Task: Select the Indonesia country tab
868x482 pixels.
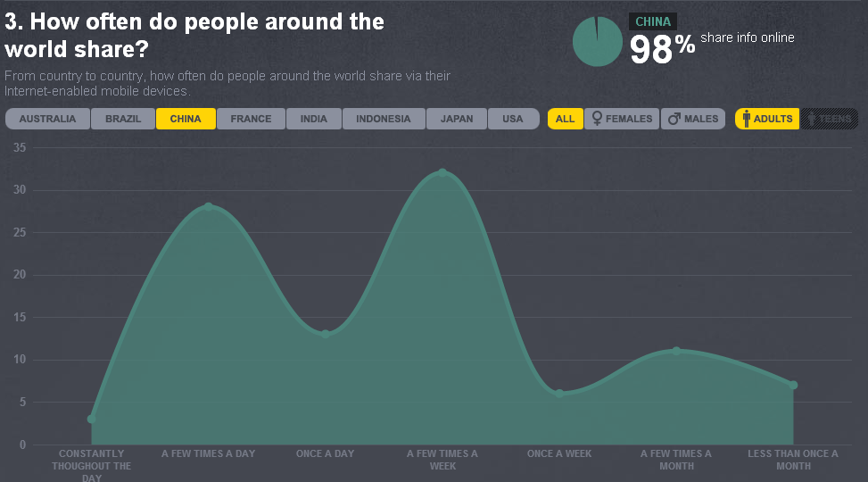Action: (383, 119)
